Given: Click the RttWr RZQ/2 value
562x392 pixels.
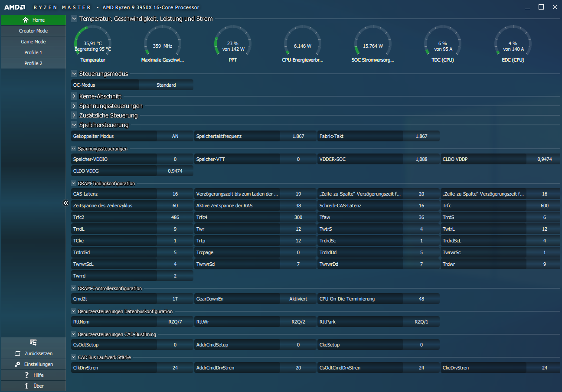Looking at the screenshot, I should [298, 322].
